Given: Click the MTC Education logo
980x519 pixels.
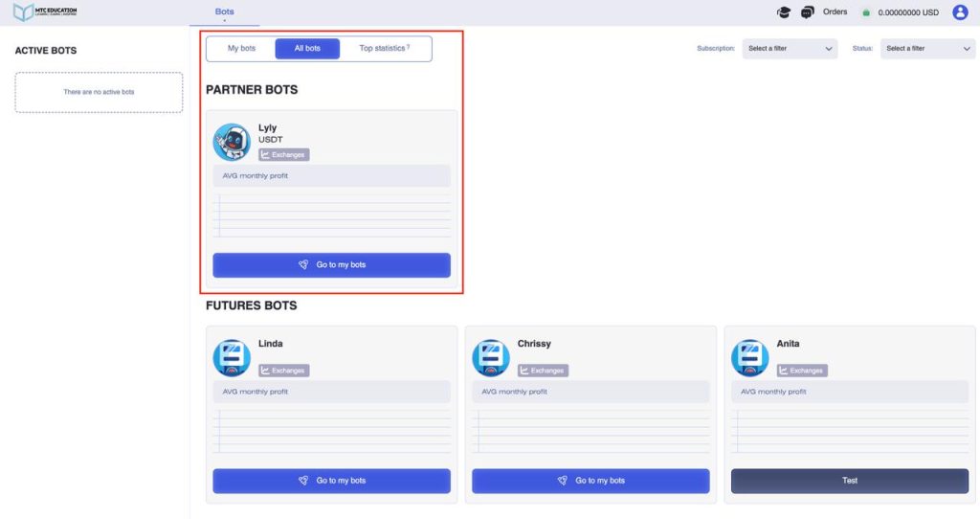Looking at the screenshot, I should 46,12.
